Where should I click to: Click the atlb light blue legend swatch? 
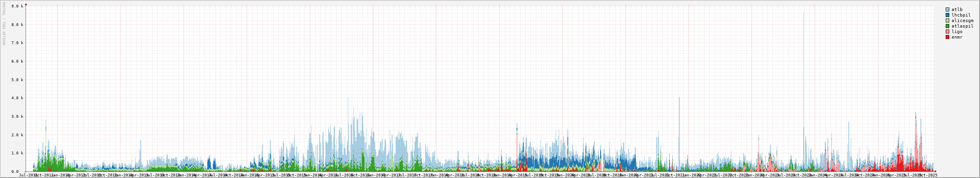click(947, 9)
